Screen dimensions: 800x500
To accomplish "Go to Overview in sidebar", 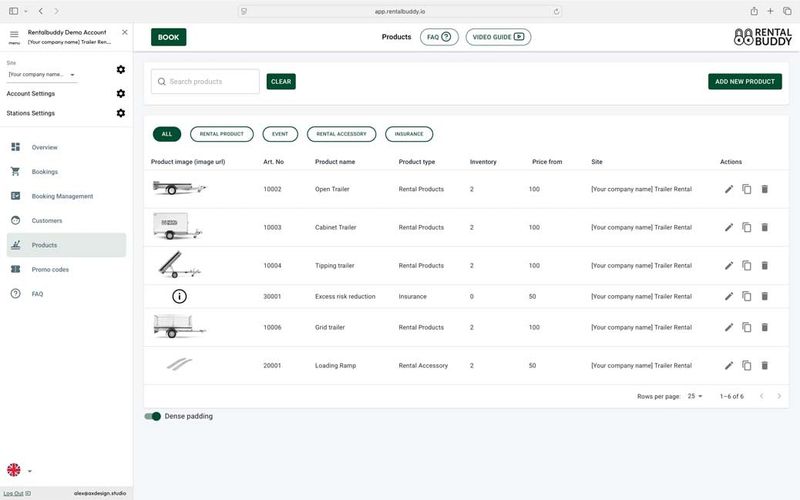I will 66,147.
